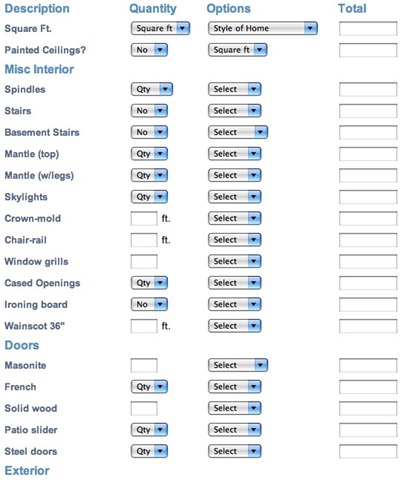The image size is (401, 480).
Task: Click the Masonite quantity input field
Action: click(144, 366)
